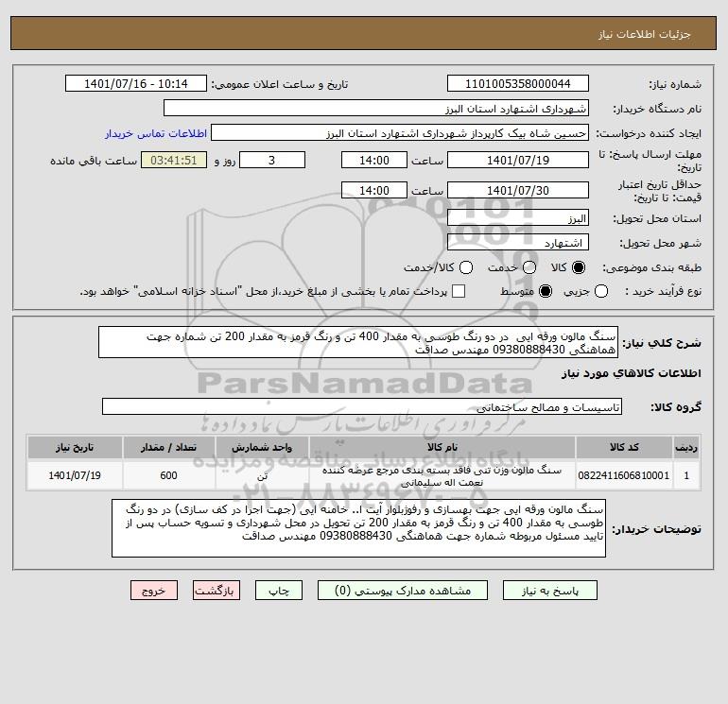Open the buyer contact info link
This screenshot has width=728, height=704.
(x=156, y=133)
